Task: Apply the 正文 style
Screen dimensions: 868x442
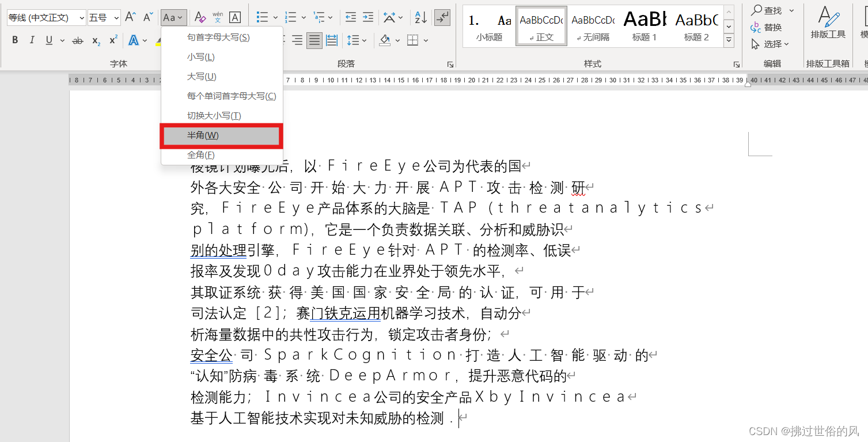Action: [x=541, y=27]
